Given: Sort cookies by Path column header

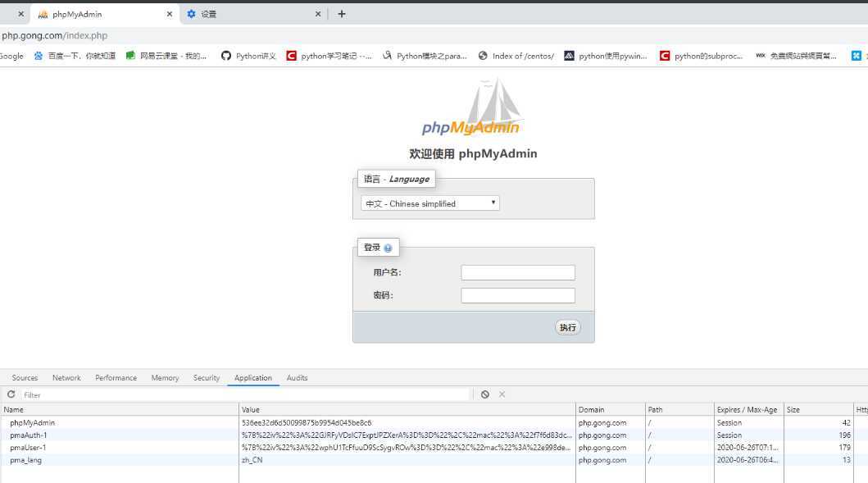Looking at the screenshot, I should [x=679, y=409].
